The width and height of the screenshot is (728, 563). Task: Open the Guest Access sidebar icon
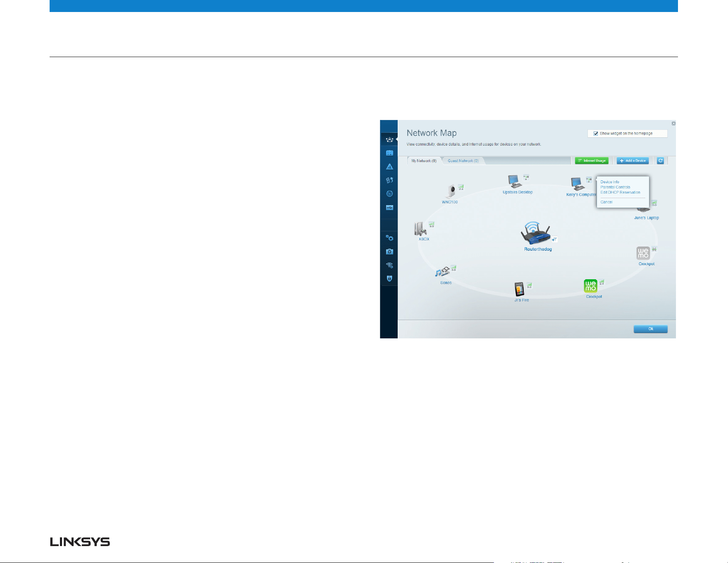pyautogui.click(x=389, y=153)
